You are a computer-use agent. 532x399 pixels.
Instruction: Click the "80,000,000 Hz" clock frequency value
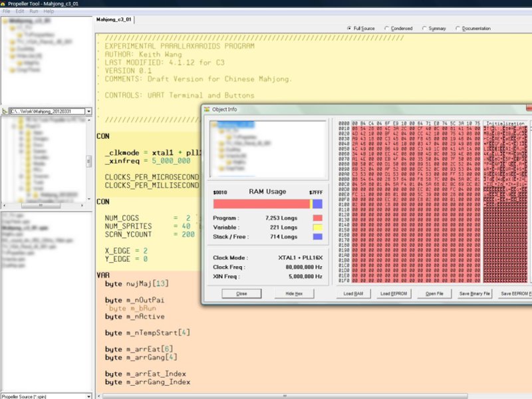point(304,267)
